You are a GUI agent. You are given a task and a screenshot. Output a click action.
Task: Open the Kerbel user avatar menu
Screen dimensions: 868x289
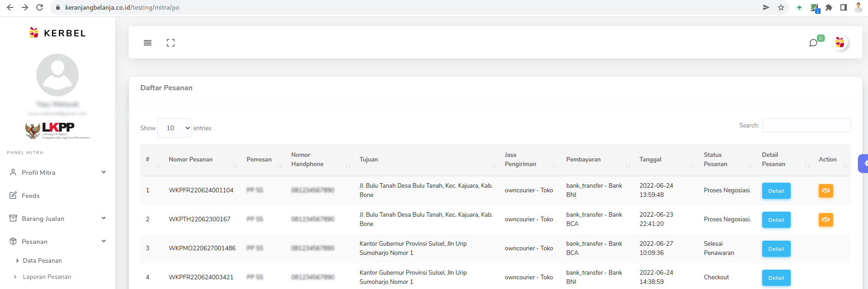pyautogui.click(x=840, y=43)
